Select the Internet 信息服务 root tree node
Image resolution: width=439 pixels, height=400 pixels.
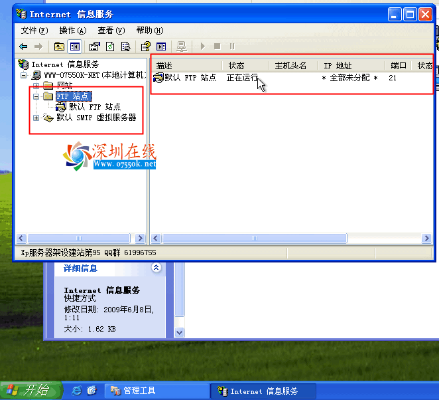65,64
